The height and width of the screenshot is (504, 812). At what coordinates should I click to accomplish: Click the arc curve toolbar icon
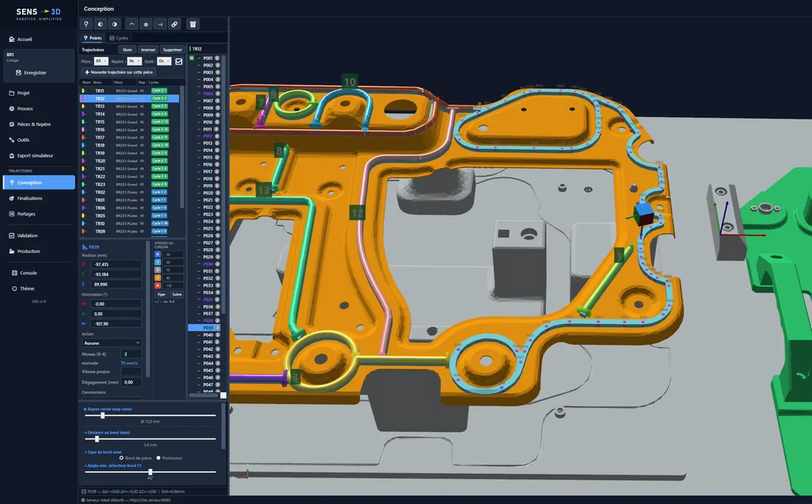(132, 25)
